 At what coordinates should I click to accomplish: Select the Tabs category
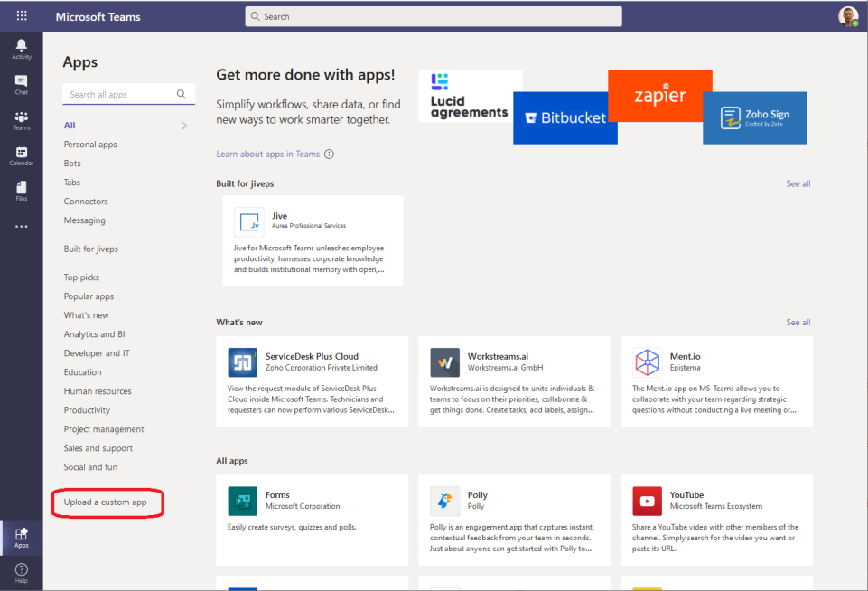(72, 182)
